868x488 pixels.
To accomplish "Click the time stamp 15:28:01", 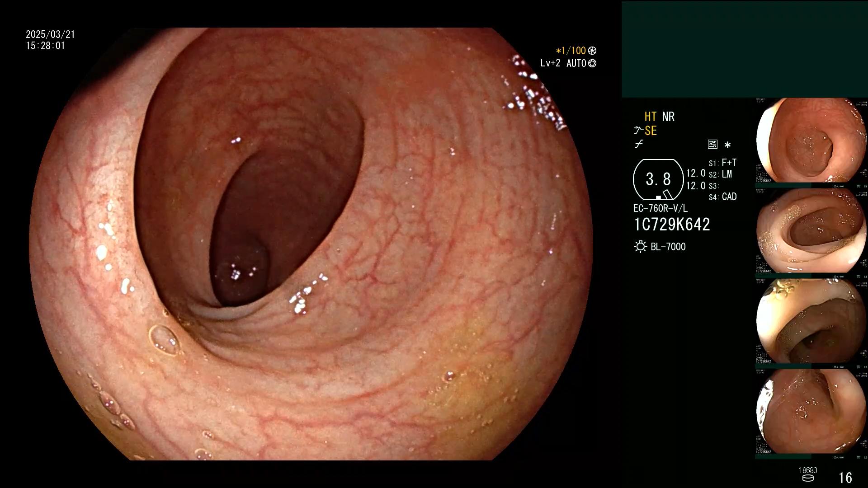I will [x=45, y=46].
